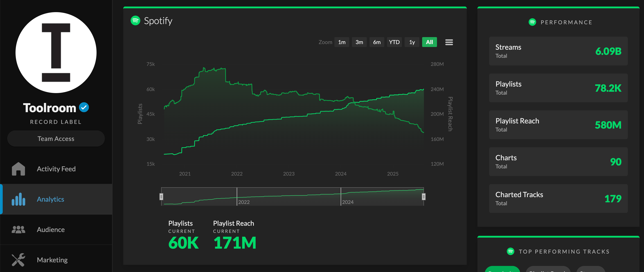Click the Activity Feed home icon
This screenshot has height=272, width=644.
click(18, 169)
